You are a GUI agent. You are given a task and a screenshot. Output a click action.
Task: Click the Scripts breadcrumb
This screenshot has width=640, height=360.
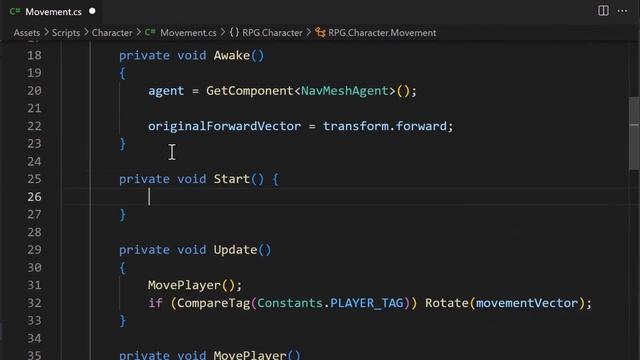click(x=66, y=33)
